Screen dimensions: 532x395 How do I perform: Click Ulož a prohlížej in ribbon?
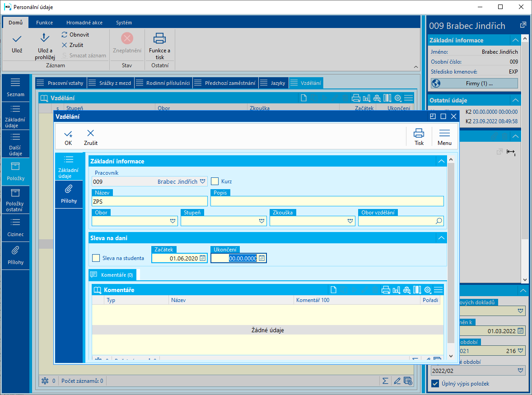pos(45,46)
